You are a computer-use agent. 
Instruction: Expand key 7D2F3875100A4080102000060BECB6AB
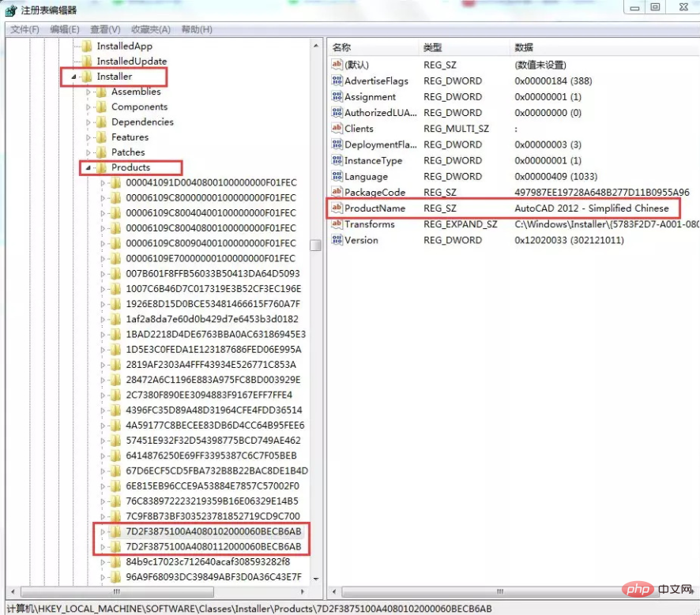point(103,531)
